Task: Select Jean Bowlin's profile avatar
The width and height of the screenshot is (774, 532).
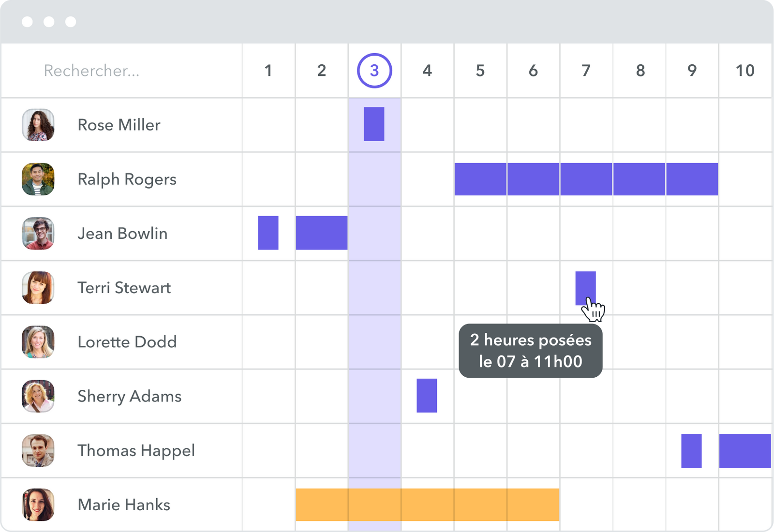Action: click(x=38, y=233)
